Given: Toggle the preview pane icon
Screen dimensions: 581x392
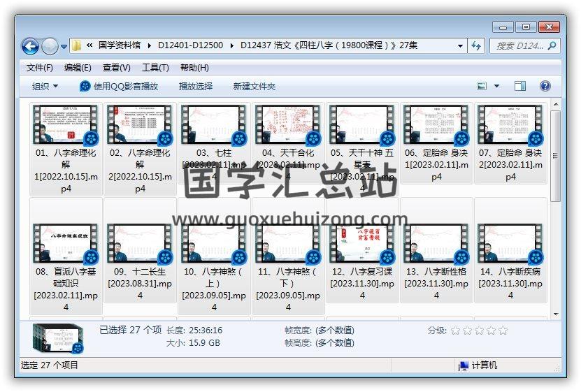Looking at the screenshot, I should tap(520, 86).
